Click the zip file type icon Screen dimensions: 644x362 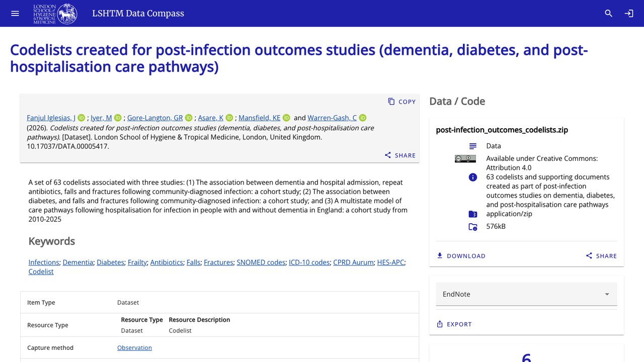click(473, 214)
